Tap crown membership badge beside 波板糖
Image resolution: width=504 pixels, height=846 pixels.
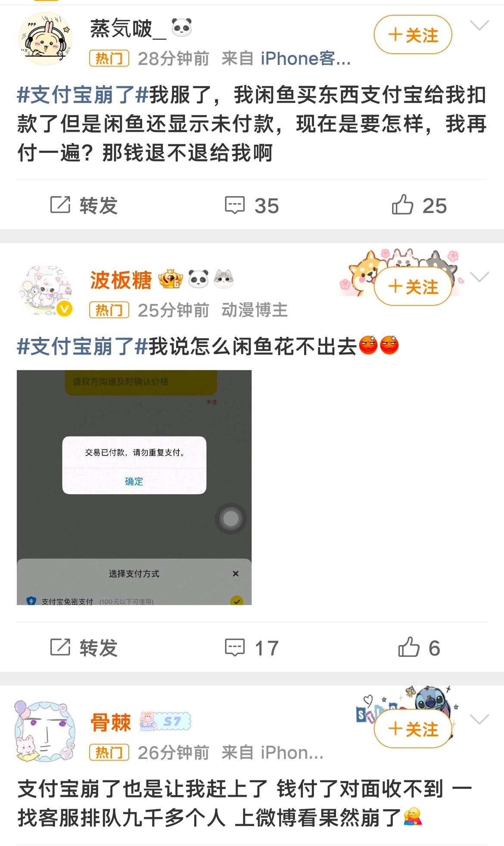[171, 279]
